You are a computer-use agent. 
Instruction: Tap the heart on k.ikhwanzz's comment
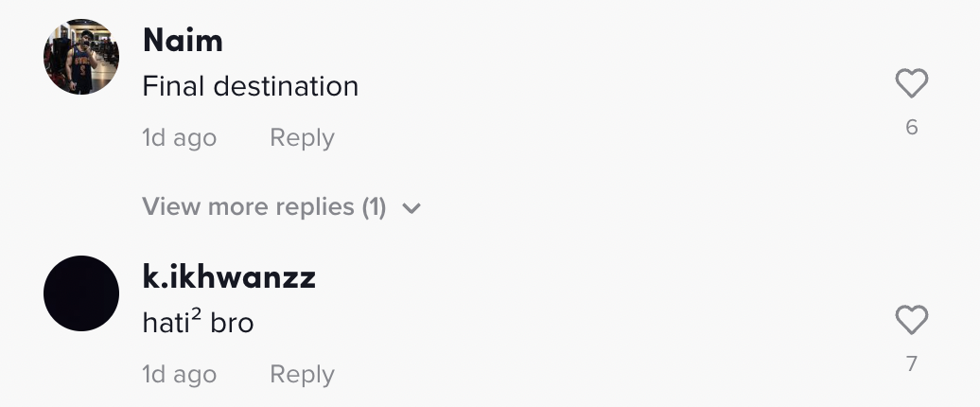click(x=911, y=321)
